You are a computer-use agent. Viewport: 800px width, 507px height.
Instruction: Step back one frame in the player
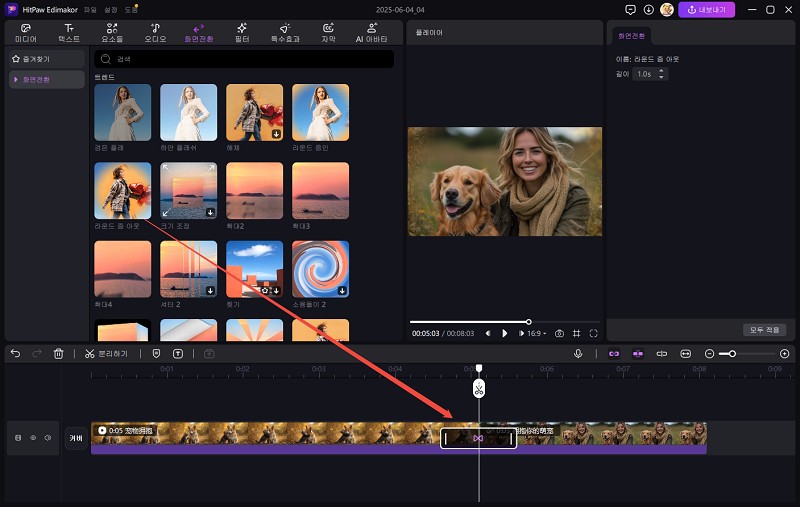coord(488,333)
